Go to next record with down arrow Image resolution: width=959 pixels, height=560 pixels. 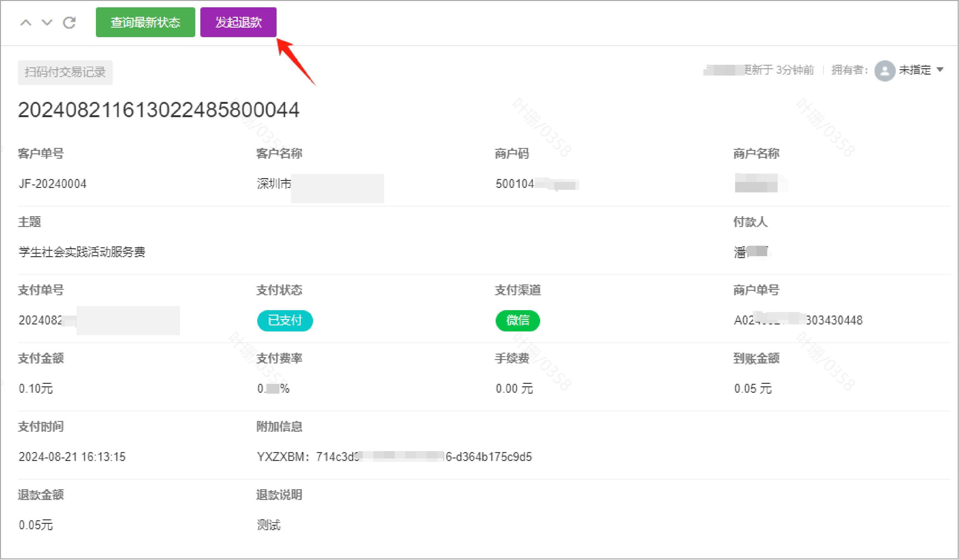tap(47, 23)
